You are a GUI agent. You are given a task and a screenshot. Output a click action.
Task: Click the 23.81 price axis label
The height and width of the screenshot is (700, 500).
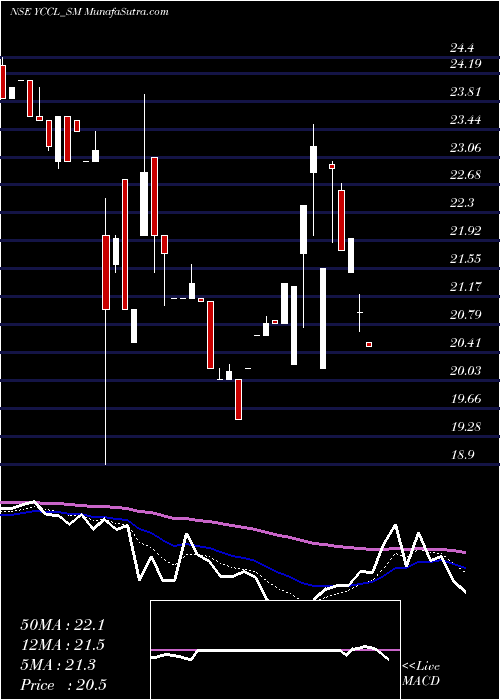[466, 92]
